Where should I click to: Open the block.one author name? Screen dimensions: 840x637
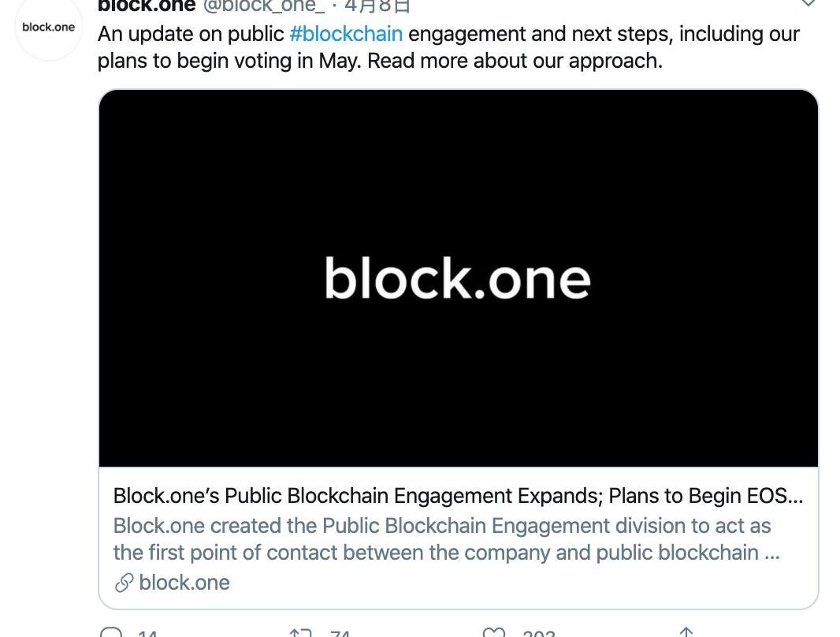pyautogui.click(x=147, y=6)
